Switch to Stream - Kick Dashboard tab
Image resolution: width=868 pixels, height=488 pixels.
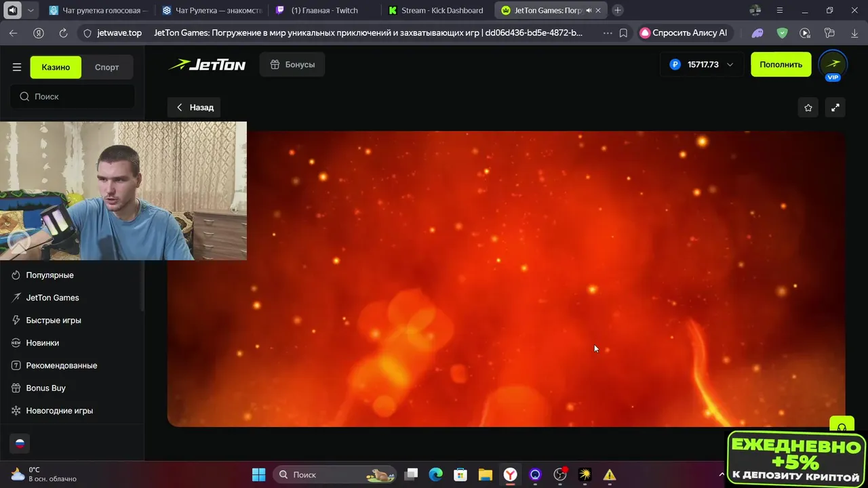click(437, 10)
